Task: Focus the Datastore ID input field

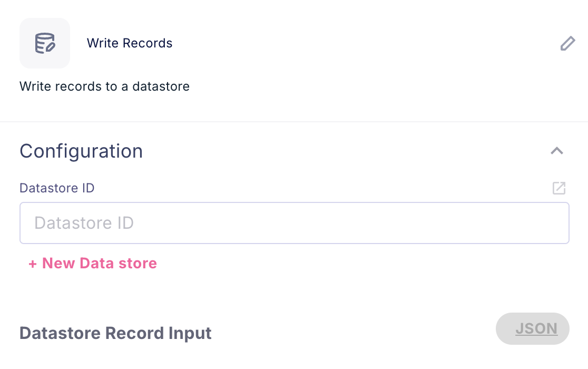Action: click(x=294, y=223)
